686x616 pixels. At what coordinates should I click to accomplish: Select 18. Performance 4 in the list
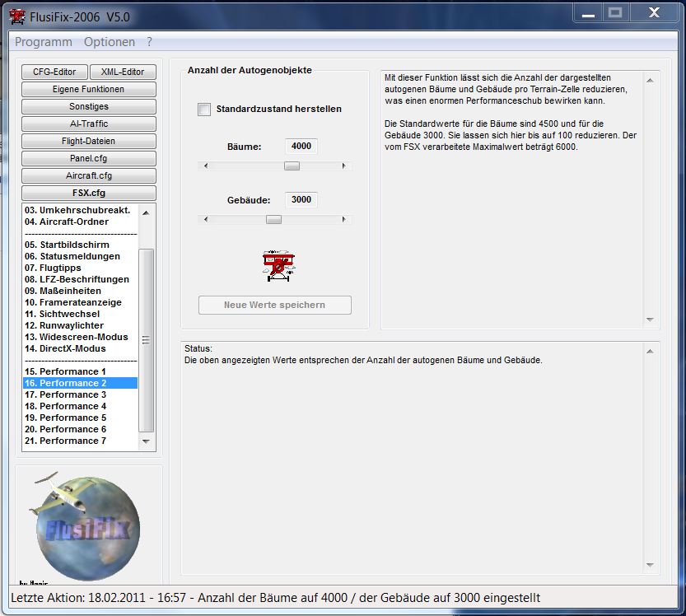click(80, 406)
